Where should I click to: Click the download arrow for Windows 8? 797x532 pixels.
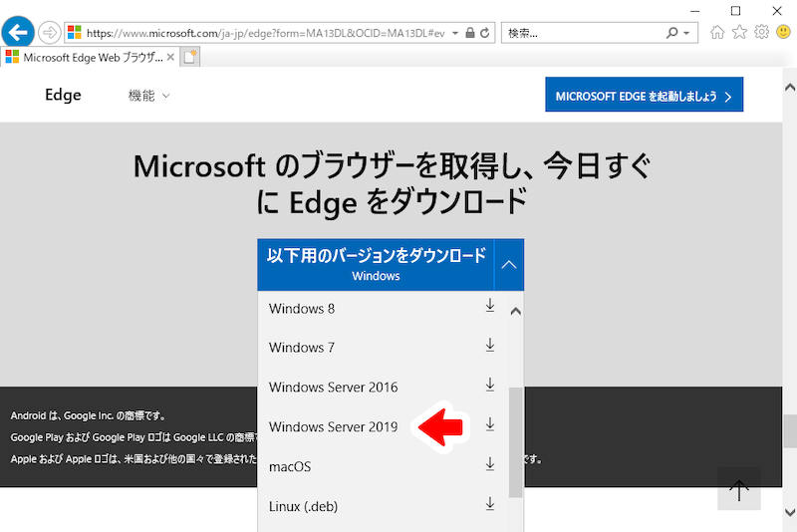(x=490, y=306)
